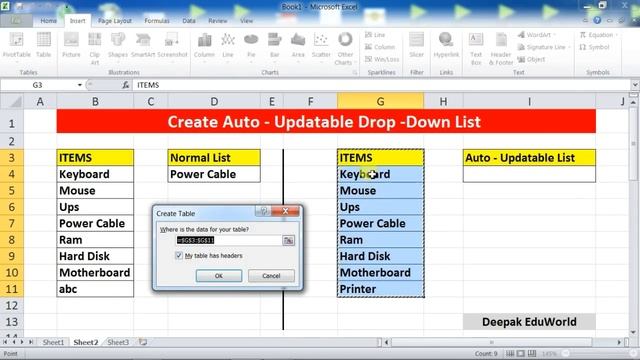Click the table data range input field

coord(229,240)
